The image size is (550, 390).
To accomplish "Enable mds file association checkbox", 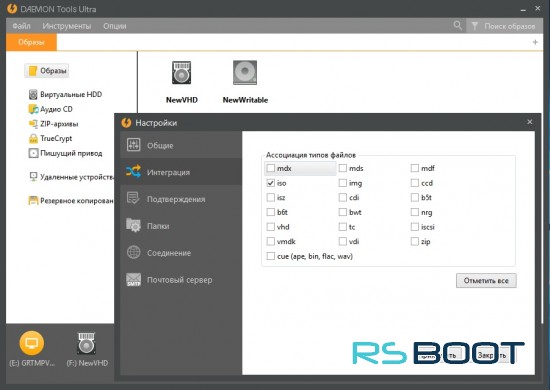I will (343, 168).
